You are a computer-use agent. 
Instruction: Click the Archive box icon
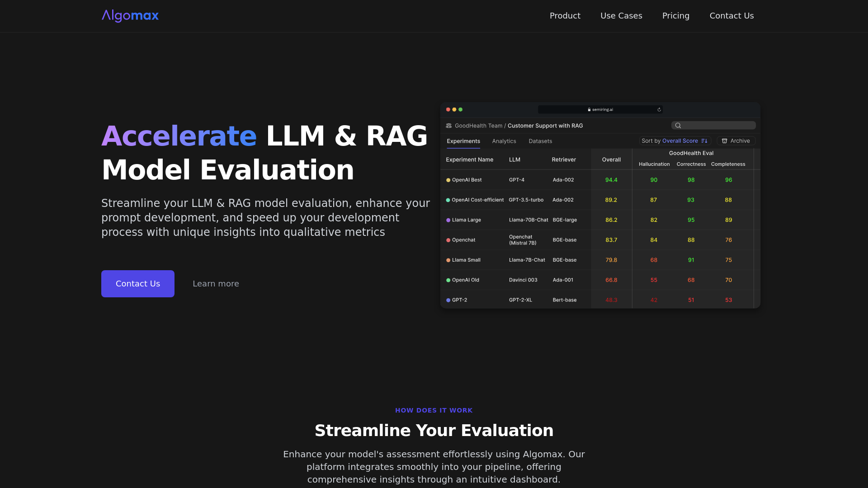725,141
